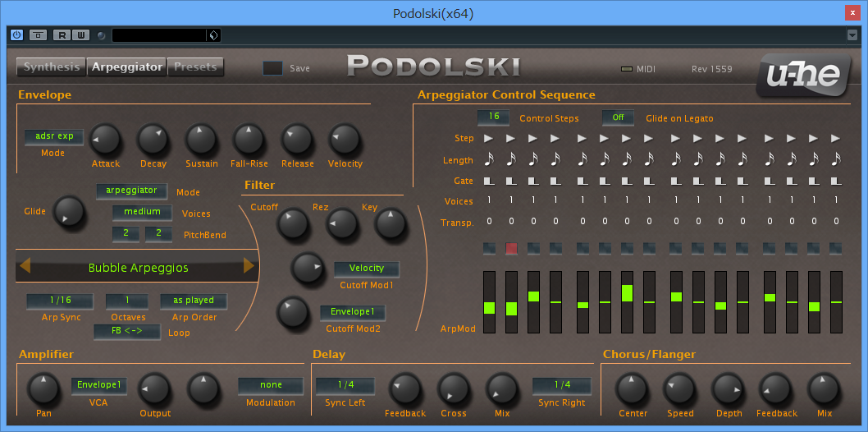The image size is (868, 432).
Task: Toggle the last sequence step square
Action: coord(836,248)
